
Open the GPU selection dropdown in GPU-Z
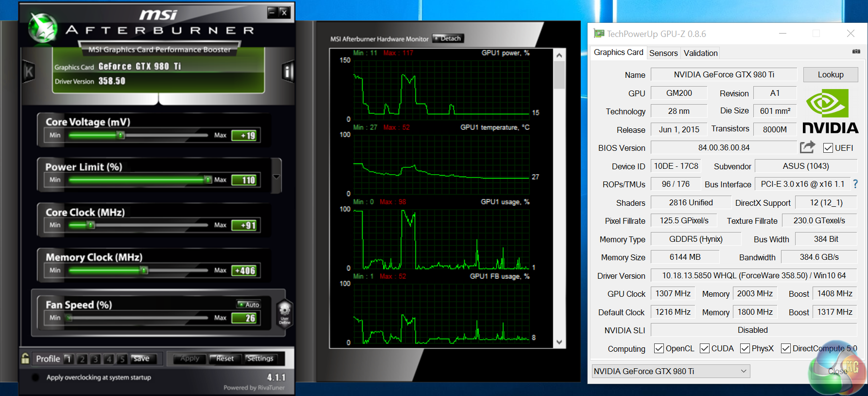(x=671, y=371)
